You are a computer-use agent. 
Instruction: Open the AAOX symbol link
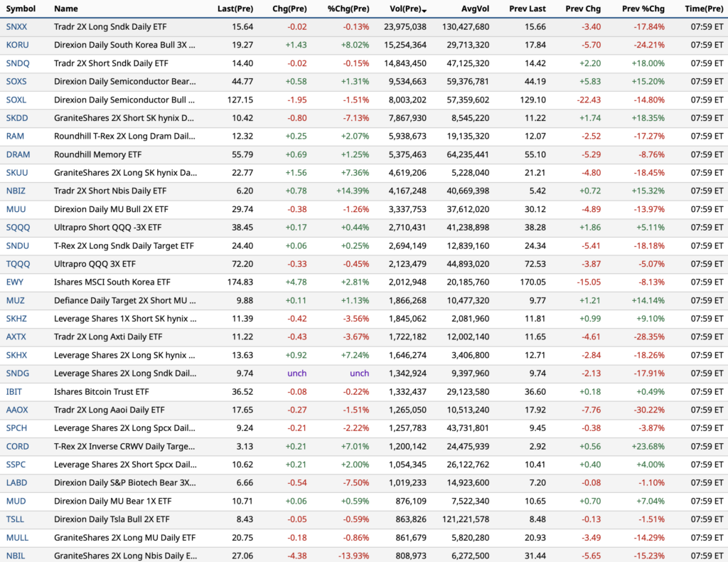click(17, 410)
